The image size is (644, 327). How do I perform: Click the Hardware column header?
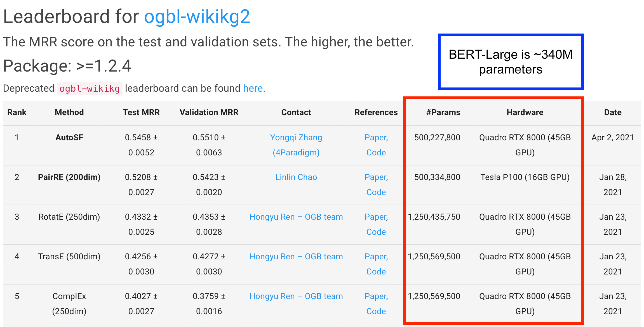tap(525, 112)
